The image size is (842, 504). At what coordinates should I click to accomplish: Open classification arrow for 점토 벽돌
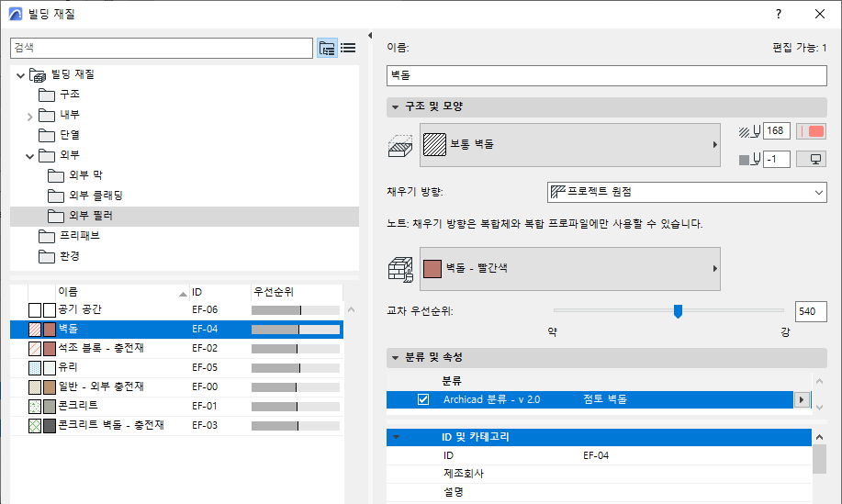pos(802,399)
